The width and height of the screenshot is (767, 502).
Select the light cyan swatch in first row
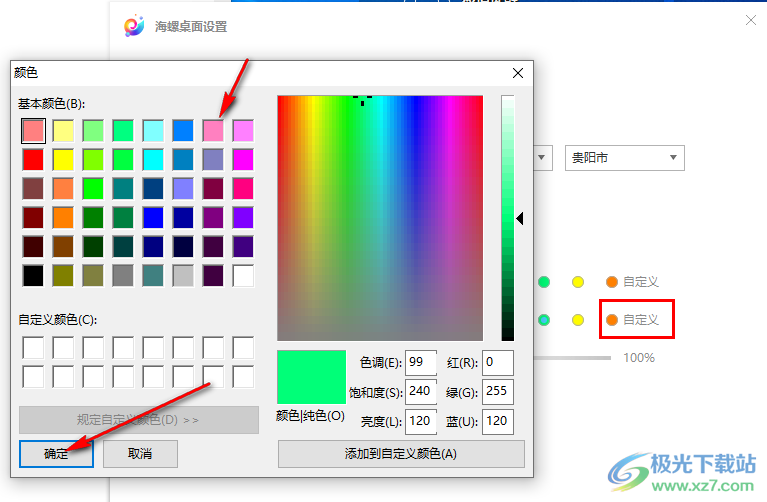click(153, 131)
